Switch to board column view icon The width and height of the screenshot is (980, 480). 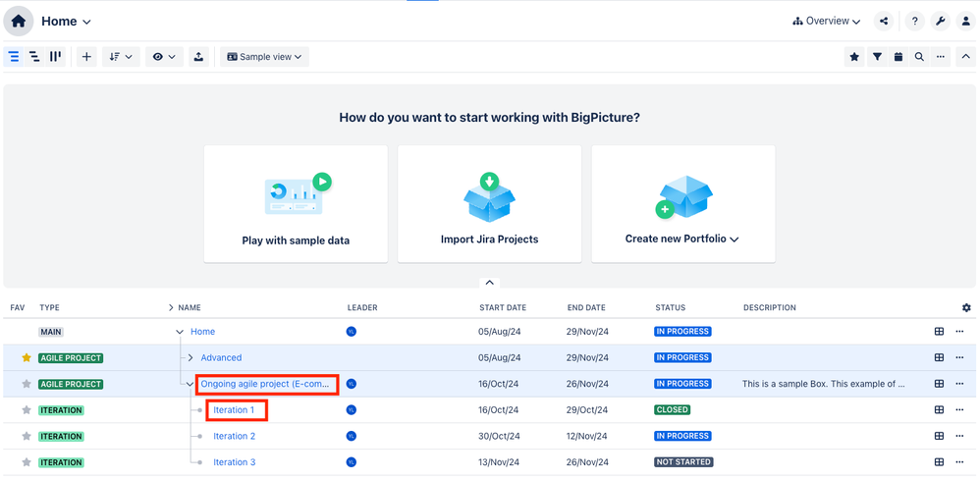point(56,57)
